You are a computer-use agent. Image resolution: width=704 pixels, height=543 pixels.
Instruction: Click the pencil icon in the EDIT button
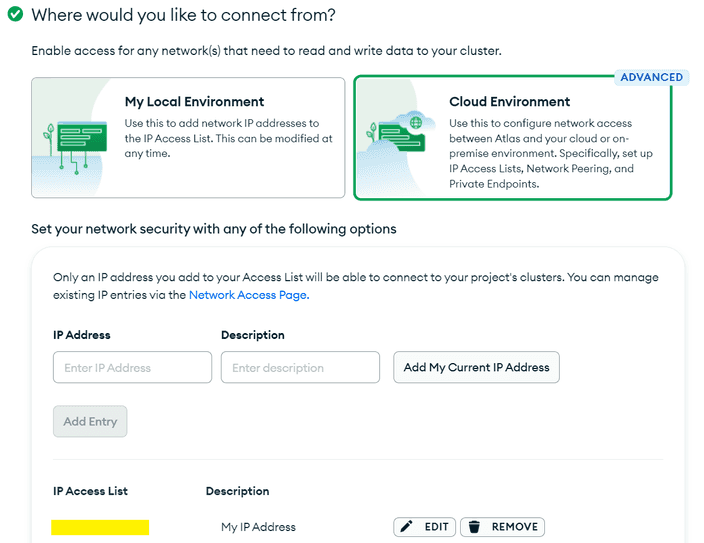[x=406, y=527]
